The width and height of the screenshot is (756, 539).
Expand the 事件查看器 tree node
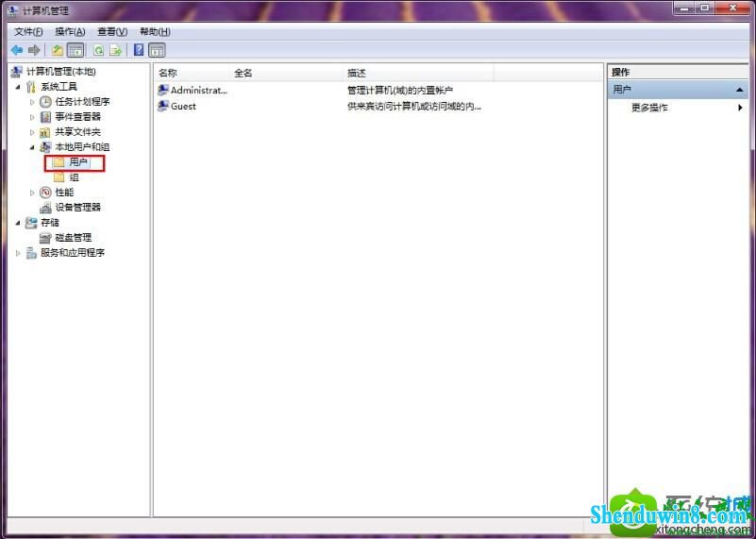tap(32, 117)
